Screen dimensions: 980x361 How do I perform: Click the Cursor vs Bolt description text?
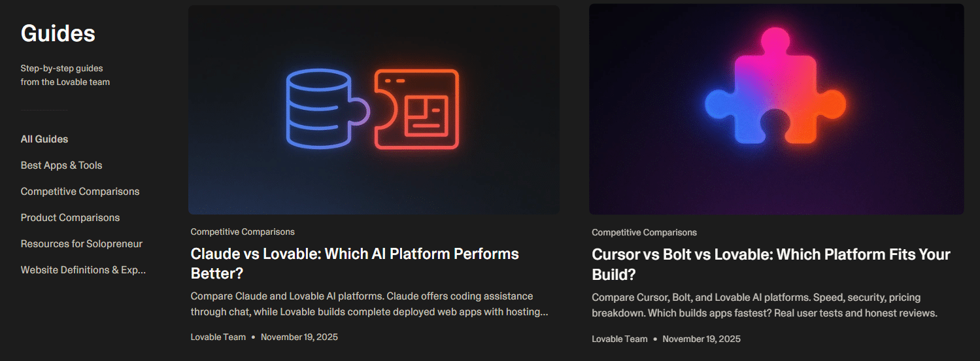point(764,305)
